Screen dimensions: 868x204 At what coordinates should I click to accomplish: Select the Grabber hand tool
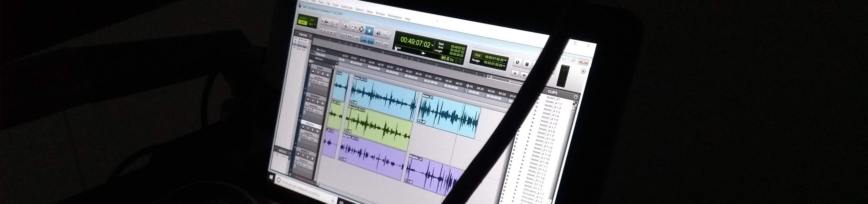point(370,30)
